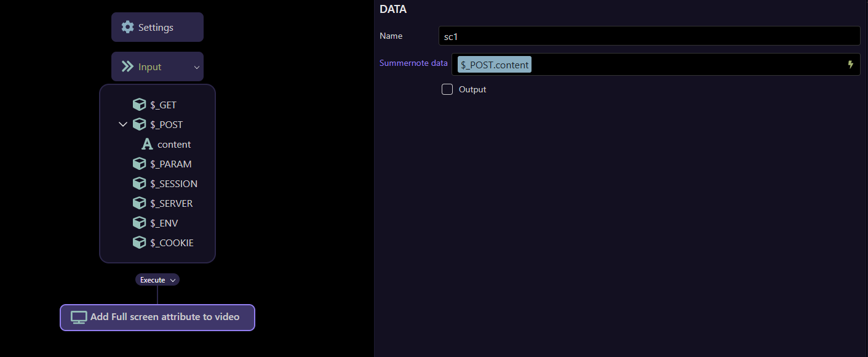Select the $_SESSION cube icon
The image size is (868, 357).
point(140,183)
